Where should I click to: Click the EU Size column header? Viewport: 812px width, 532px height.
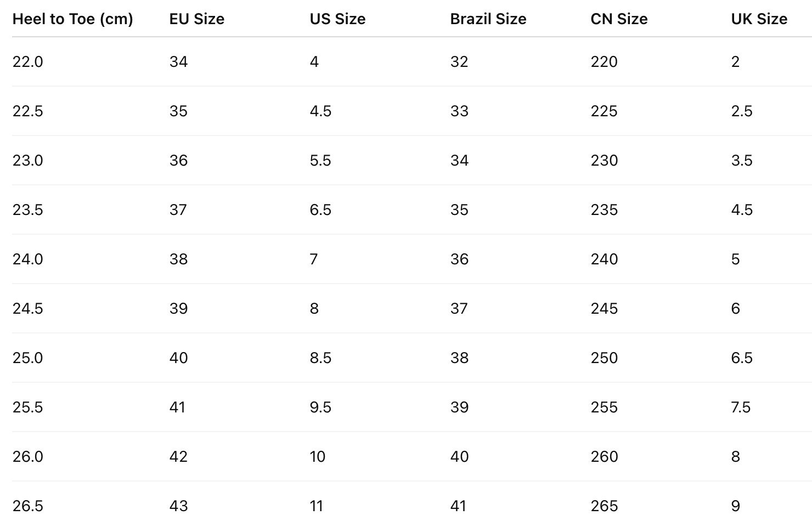(196, 19)
